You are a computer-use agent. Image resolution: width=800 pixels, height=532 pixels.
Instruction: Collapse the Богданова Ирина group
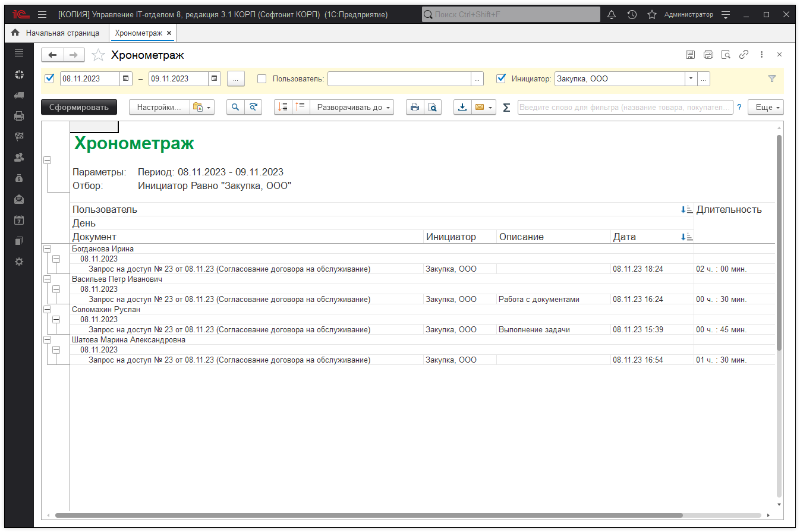point(48,249)
